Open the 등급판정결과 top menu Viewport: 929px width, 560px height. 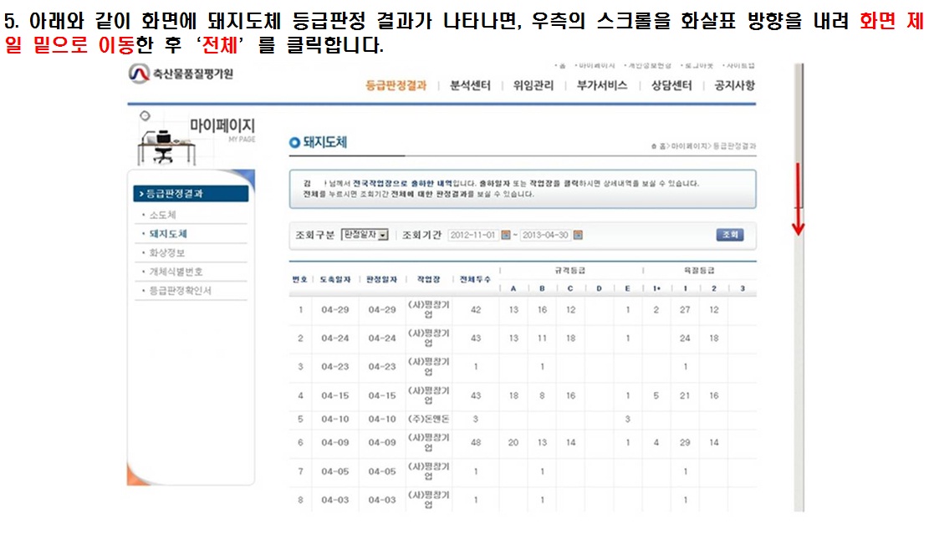pos(396,85)
